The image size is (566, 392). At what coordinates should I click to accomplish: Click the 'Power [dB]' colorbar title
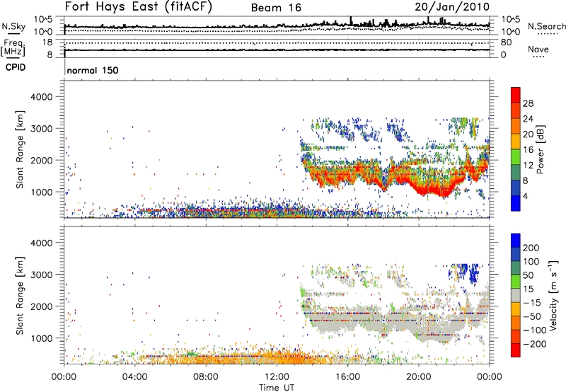coord(541,149)
